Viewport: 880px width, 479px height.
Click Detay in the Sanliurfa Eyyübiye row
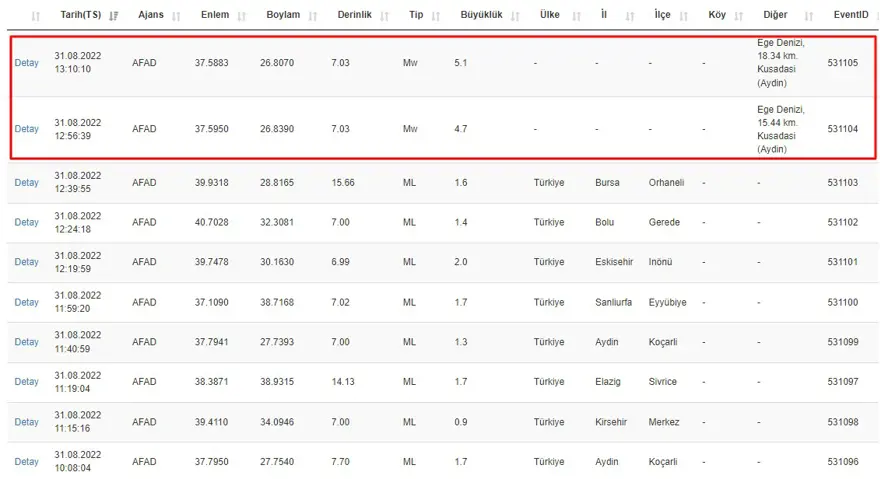click(x=26, y=302)
